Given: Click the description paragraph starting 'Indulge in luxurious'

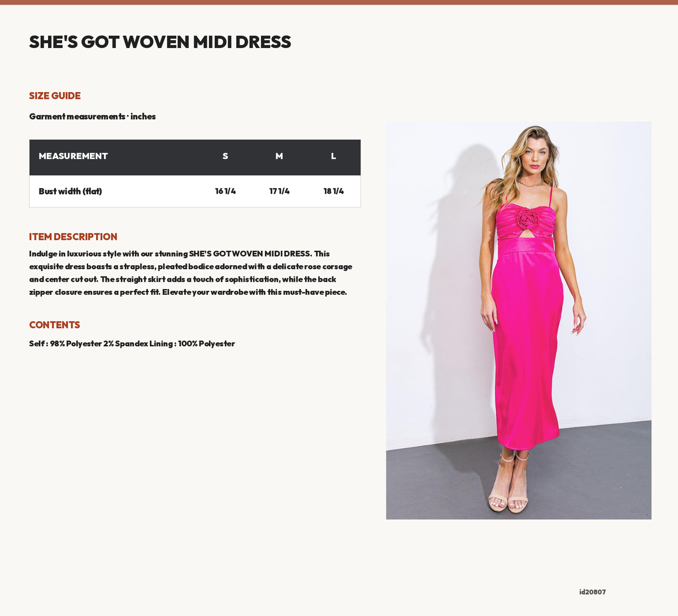Looking at the screenshot, I should pos(191,273).
